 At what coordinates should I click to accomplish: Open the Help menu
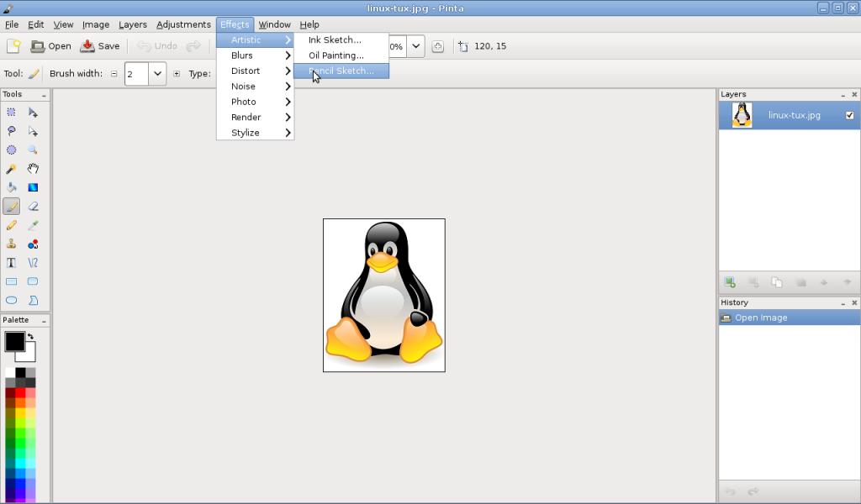click(x=309, y=24)
